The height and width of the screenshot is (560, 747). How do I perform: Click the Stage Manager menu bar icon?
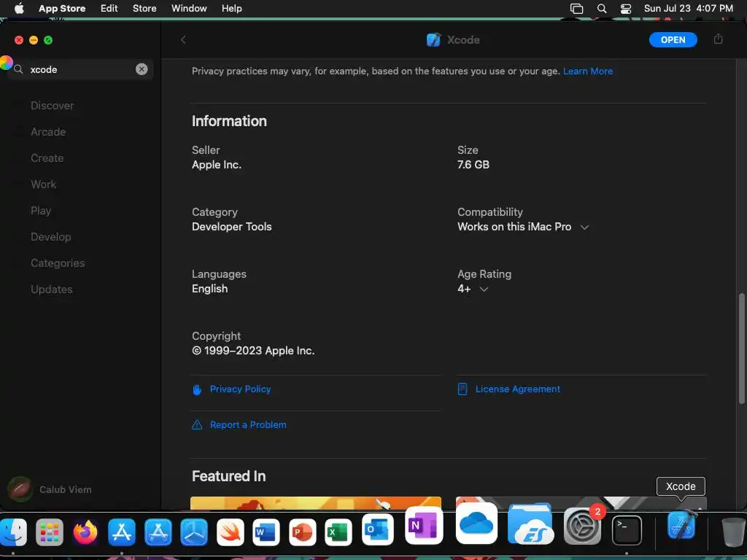576,9
